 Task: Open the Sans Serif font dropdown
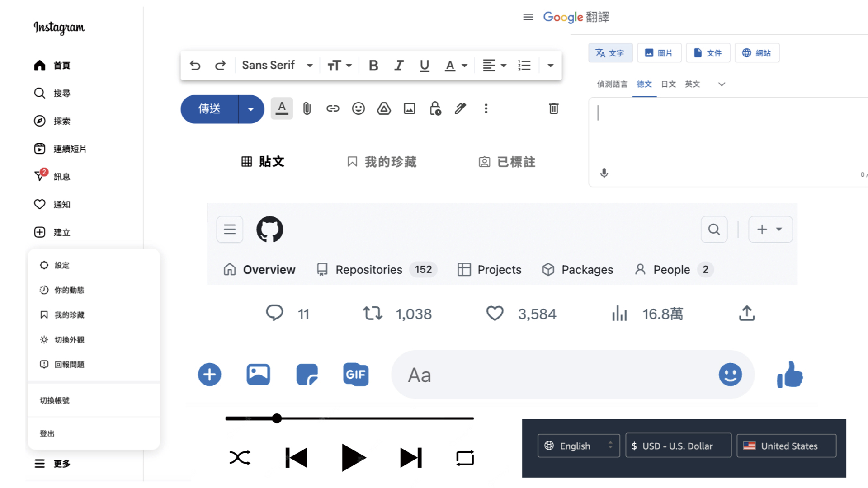pos(277,66)
